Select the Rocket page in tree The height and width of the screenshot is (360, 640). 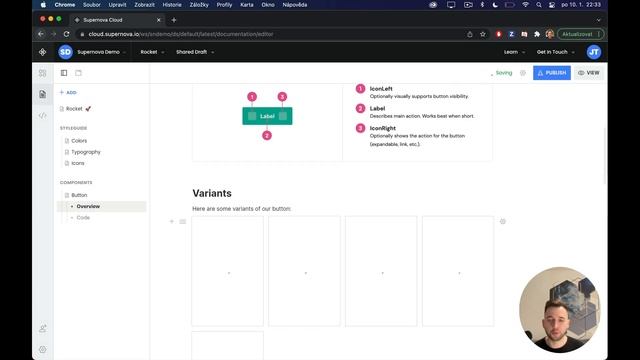point(76,109)
